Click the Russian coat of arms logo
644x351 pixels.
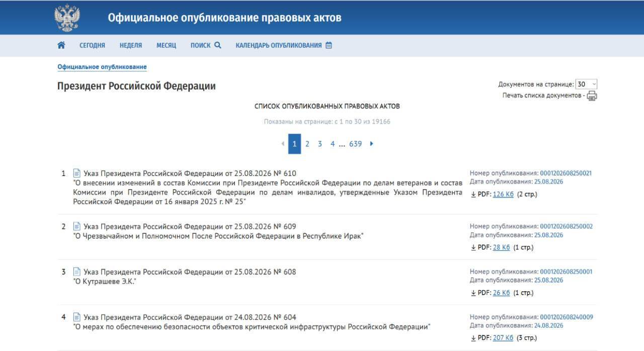(x=67, y=18)
